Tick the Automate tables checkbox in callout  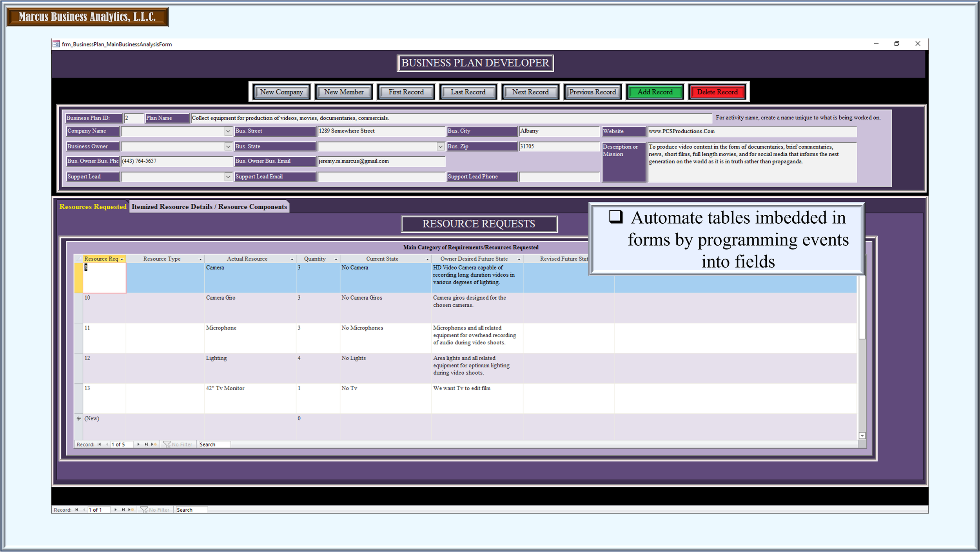point(616,217)
